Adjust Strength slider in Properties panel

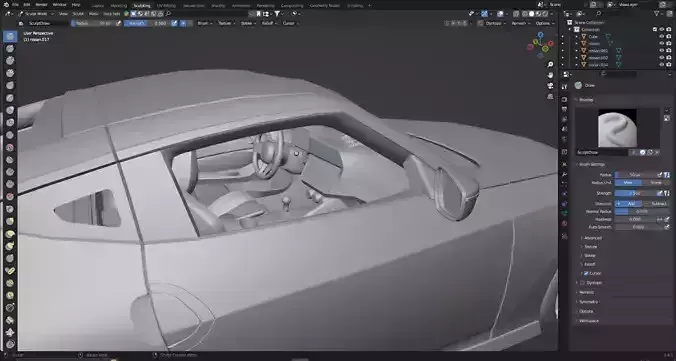(x=635, y=193)
